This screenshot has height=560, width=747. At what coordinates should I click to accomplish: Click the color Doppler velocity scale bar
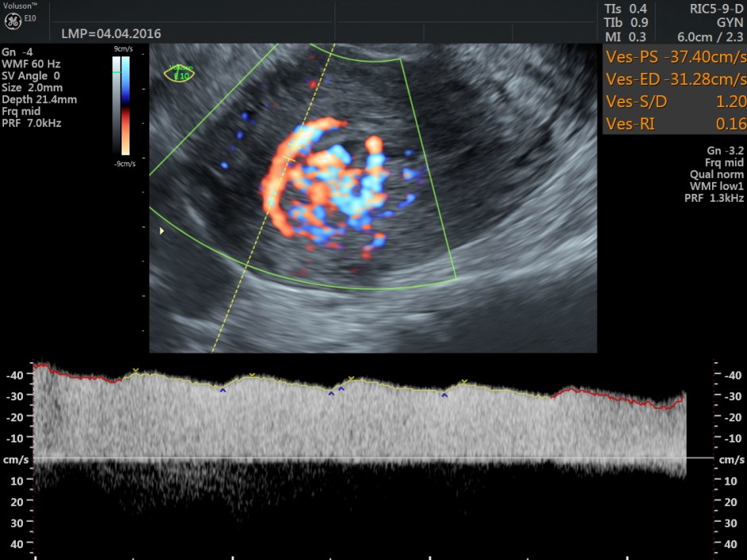pos(126,105)
